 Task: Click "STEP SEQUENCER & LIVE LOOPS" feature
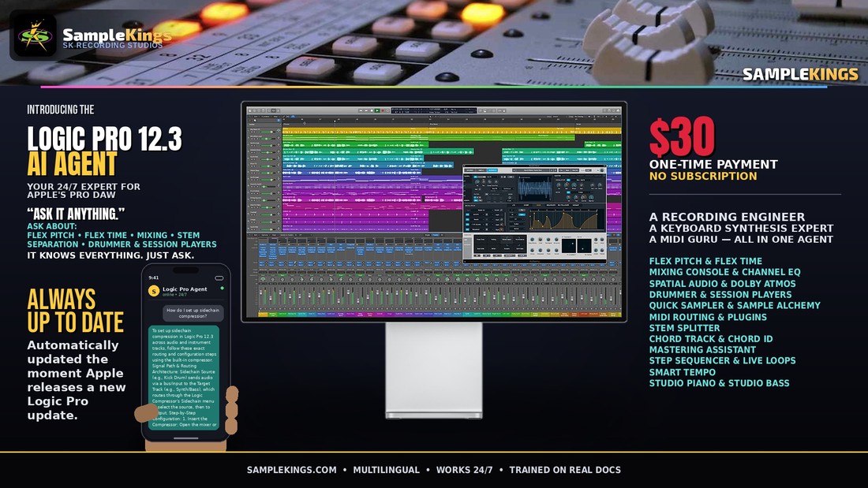click(722, 360)
